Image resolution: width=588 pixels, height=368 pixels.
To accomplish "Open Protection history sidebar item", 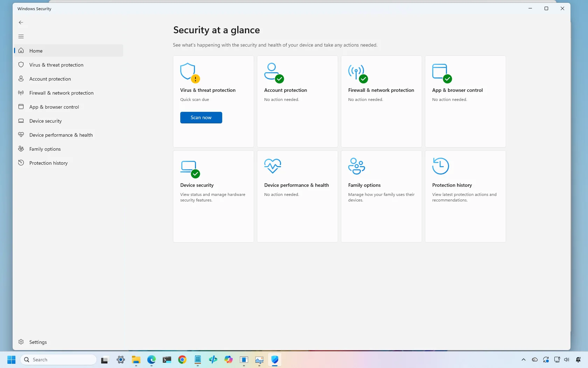I will pos(69,163).
